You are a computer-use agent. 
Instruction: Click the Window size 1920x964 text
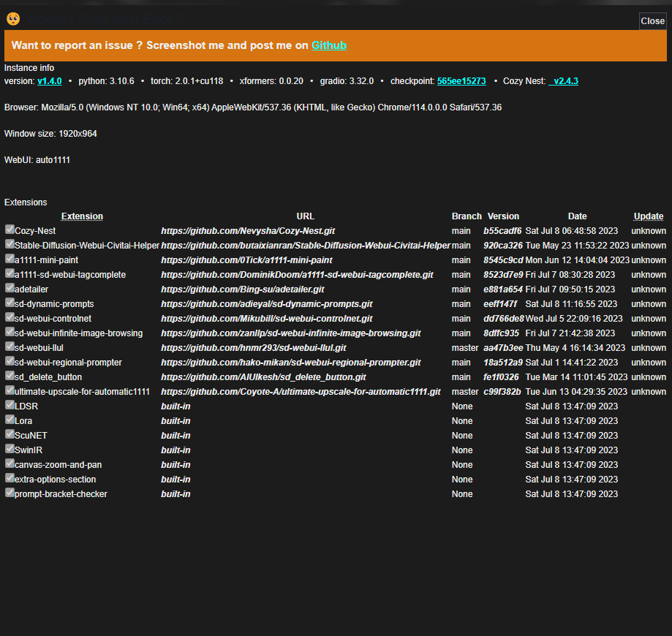pos(50,134)
